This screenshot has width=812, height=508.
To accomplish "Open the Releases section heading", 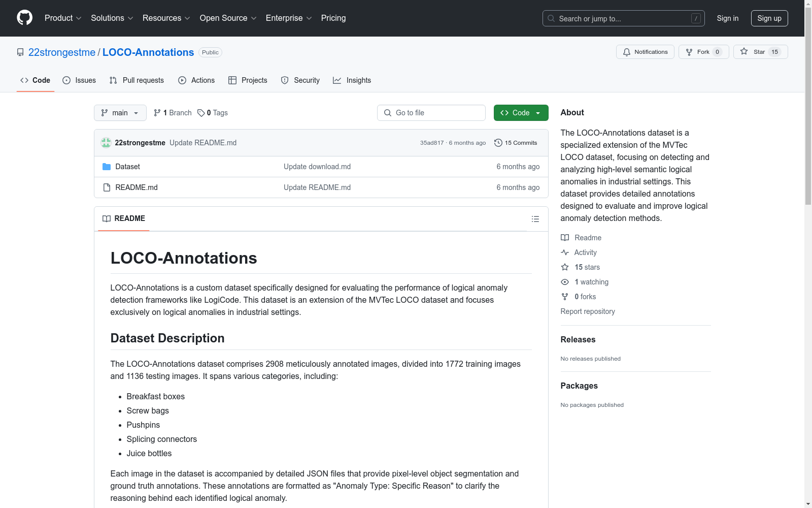I will pos(578,339).
